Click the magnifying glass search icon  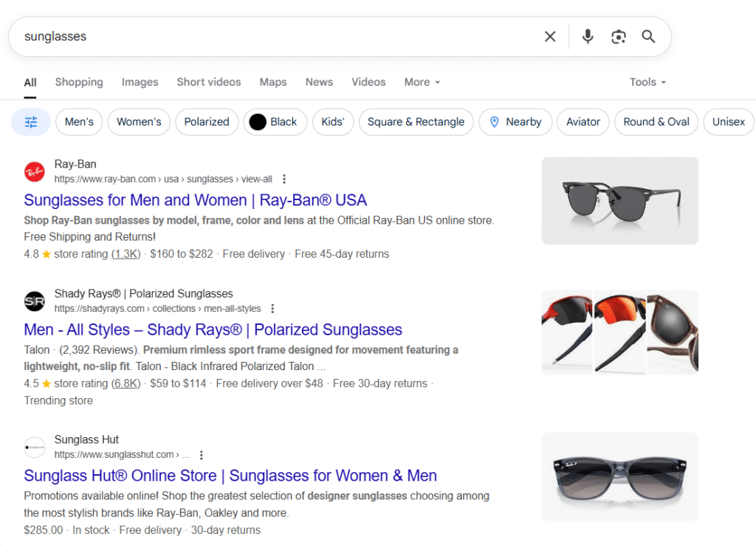pos(648,37)
